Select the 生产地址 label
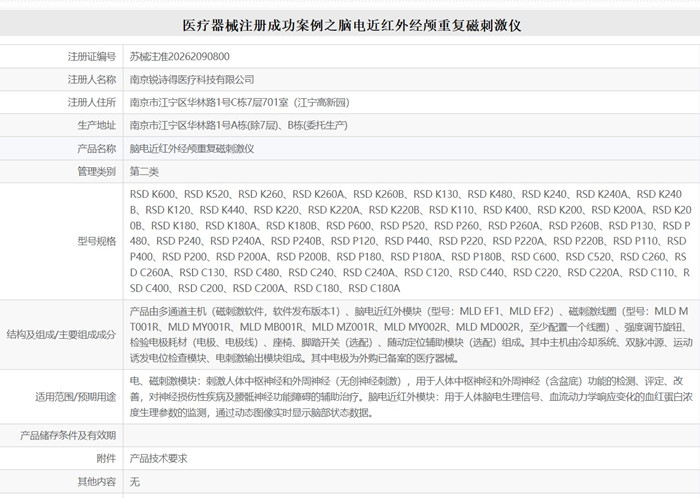 [x=96, y=125]
